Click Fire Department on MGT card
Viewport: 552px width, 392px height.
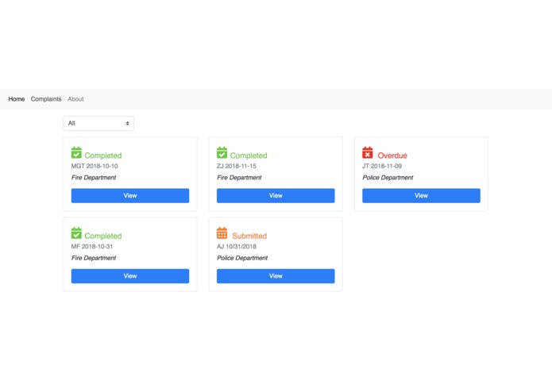pos(94,178)
